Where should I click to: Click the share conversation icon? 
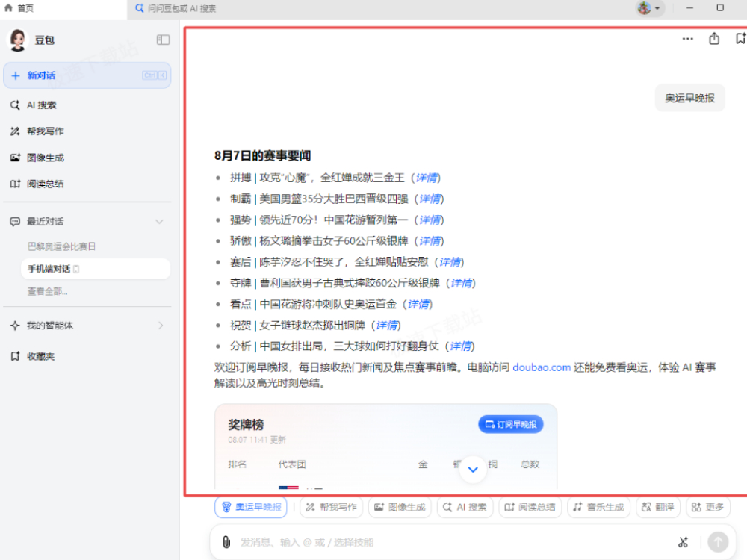[x=714, y=39]
